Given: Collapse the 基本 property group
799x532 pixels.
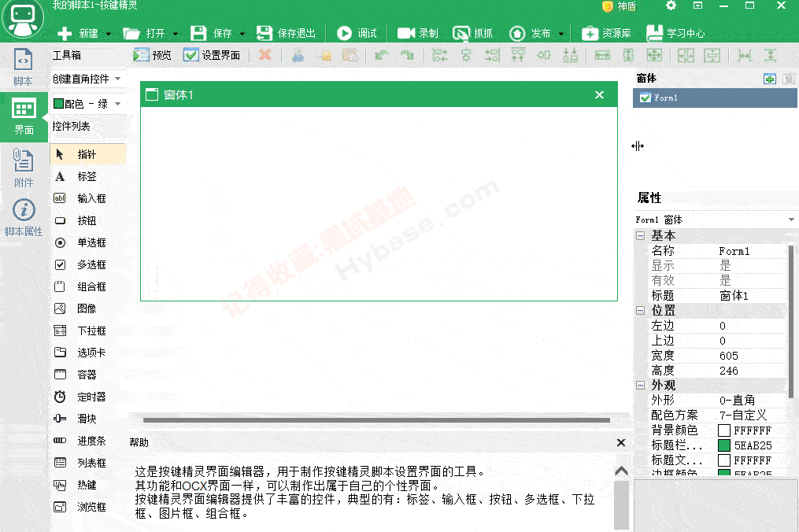Looking at the screenshot, I should [x=641, y=235].
